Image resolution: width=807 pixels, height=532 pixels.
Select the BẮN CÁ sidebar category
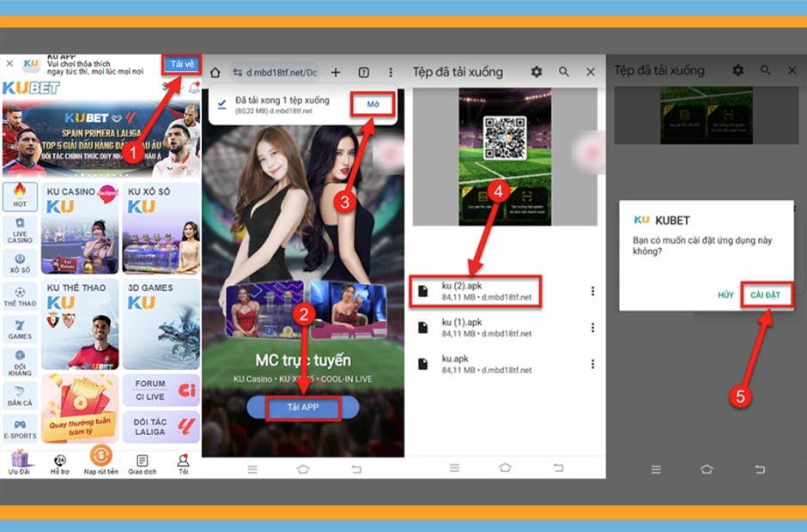pyautogui.click(x=20, y=396)
